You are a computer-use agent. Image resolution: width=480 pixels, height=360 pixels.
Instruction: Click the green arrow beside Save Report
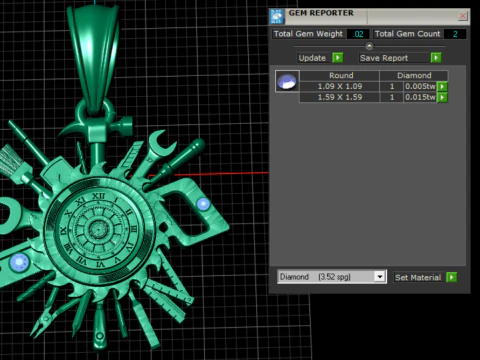click(436, 58)
